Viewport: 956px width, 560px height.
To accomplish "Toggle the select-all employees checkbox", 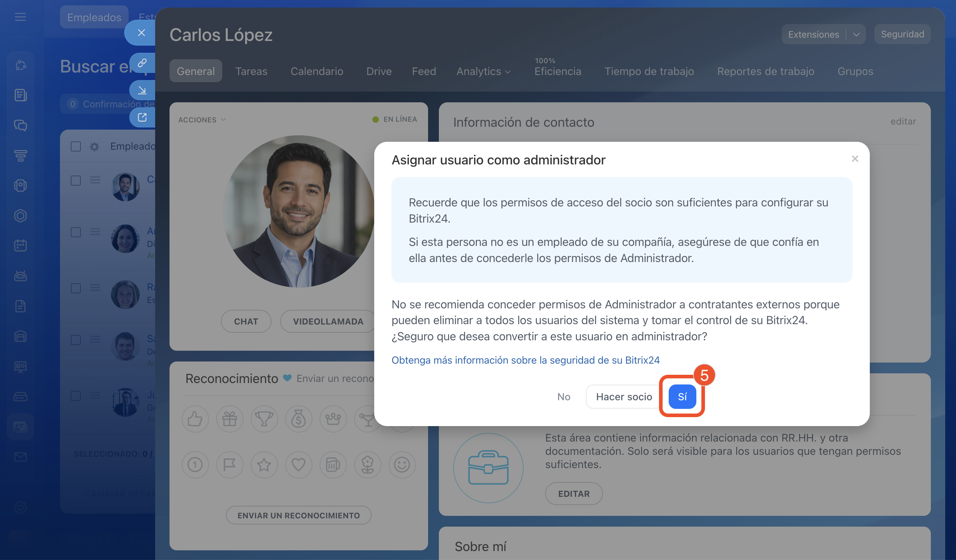I will [76, 146].
